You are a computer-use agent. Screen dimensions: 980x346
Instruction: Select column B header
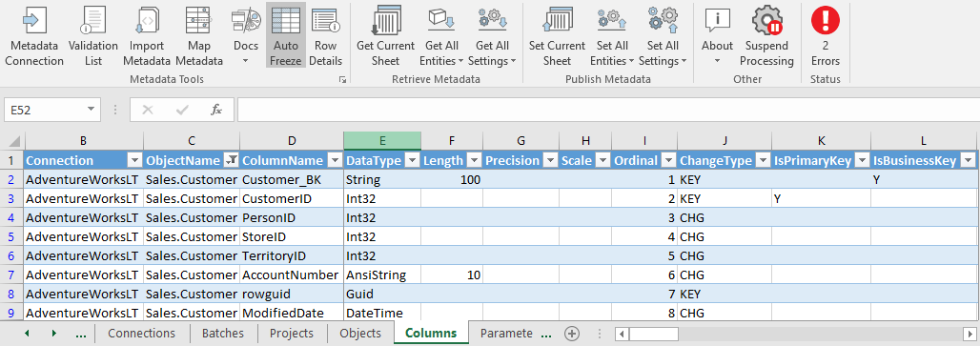(x=84, y=141)
